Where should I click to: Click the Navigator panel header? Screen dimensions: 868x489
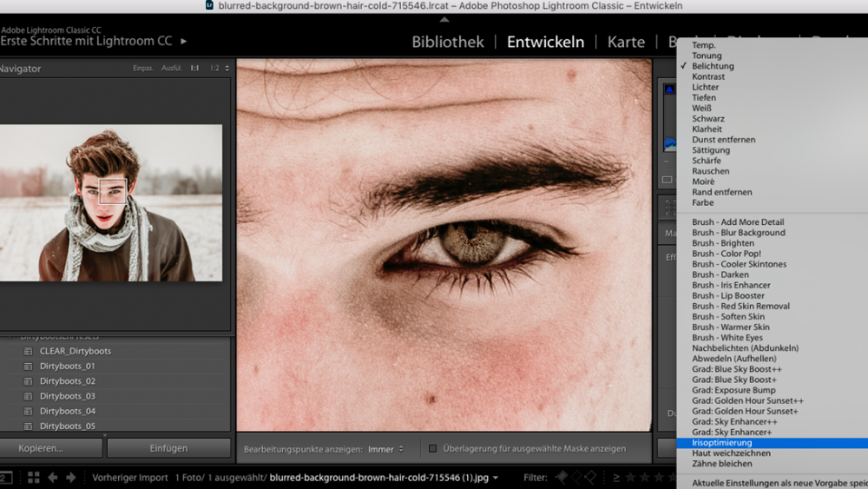coord(115,68)
